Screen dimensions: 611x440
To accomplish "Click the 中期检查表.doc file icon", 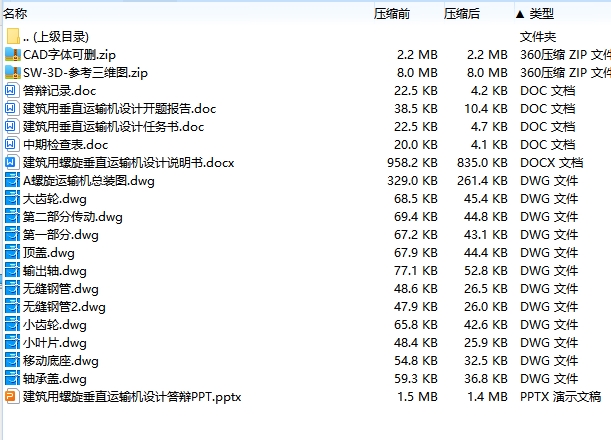I will pos(11,145).
